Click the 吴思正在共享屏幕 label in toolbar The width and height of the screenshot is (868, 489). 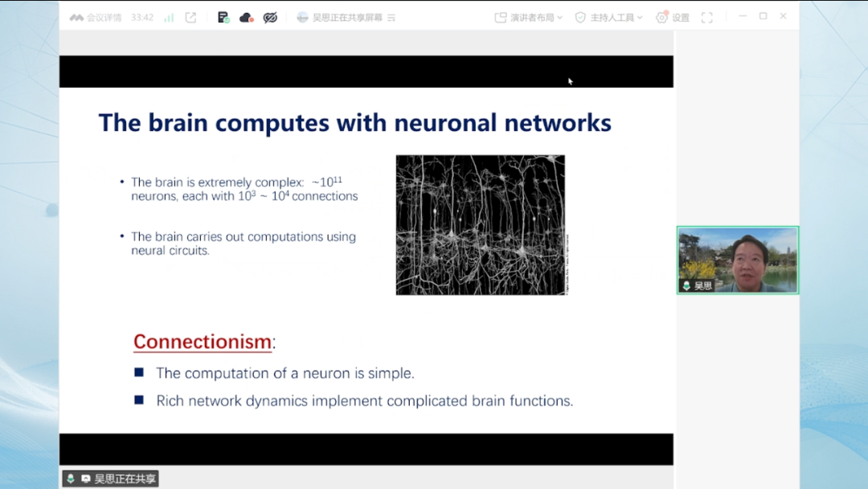point(348,18)
